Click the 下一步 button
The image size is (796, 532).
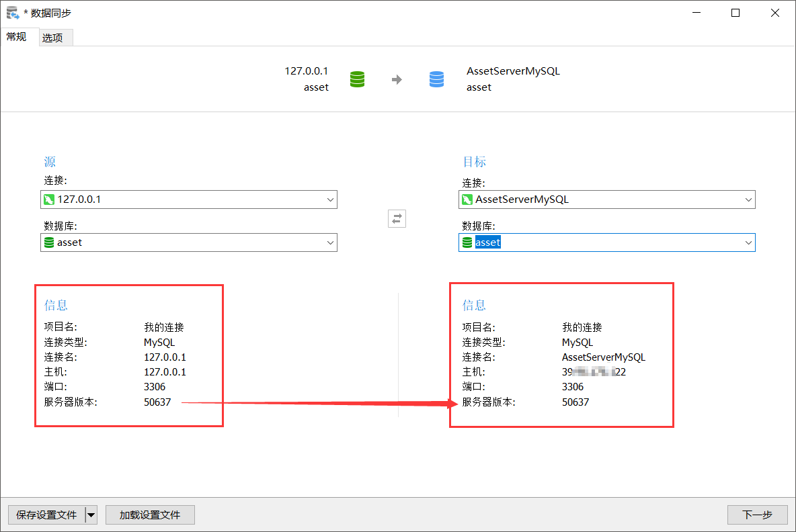tap(757, 515)
